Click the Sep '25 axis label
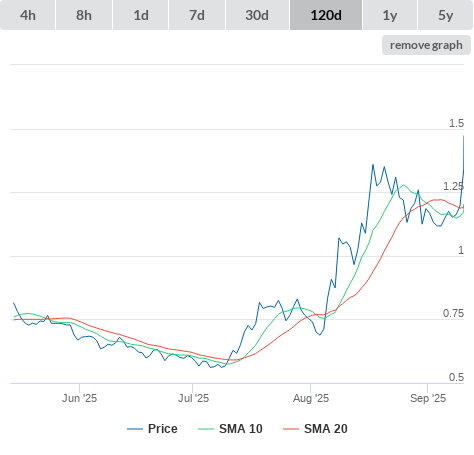 pyautogui.click(x=428, y=398)
